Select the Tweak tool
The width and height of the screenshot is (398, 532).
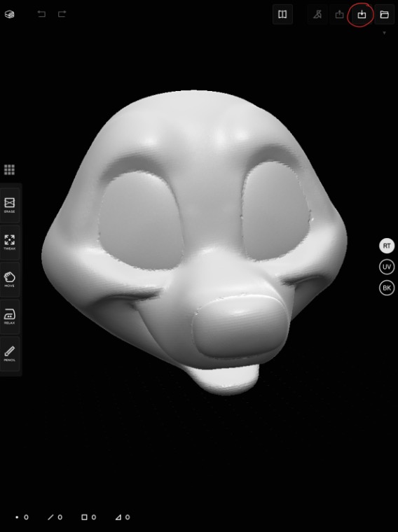point(10,242)
